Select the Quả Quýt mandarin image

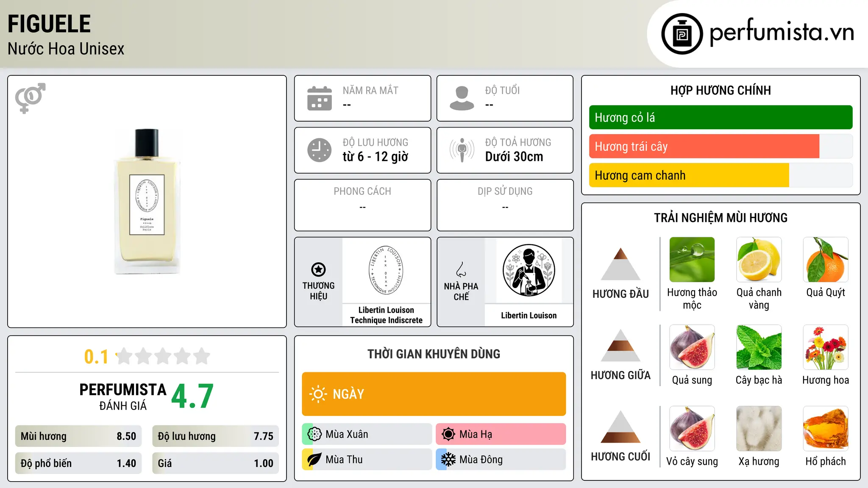pyautogui.click(x=826, y=260)
